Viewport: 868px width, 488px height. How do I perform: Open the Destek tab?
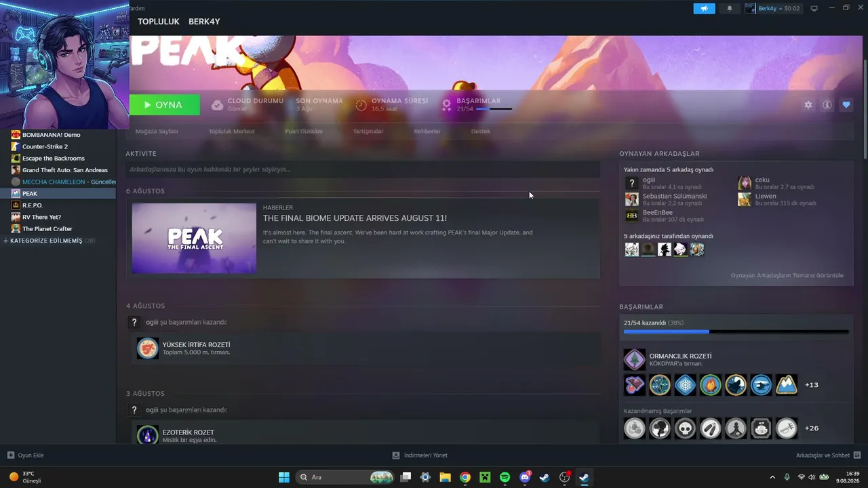point(481,131)
